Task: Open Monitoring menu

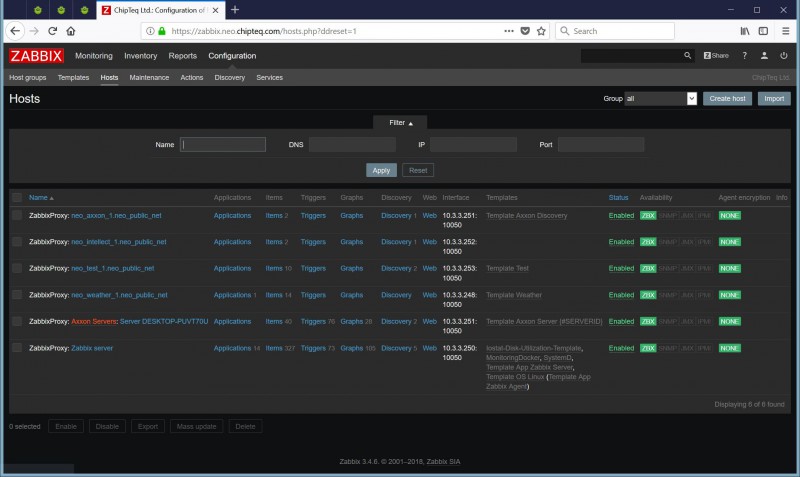Action: click(x=94, y=56)
